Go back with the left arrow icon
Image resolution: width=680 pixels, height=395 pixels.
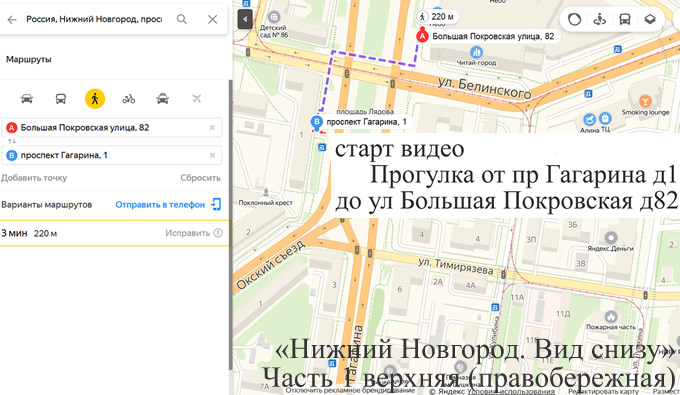tap(12, 20)
